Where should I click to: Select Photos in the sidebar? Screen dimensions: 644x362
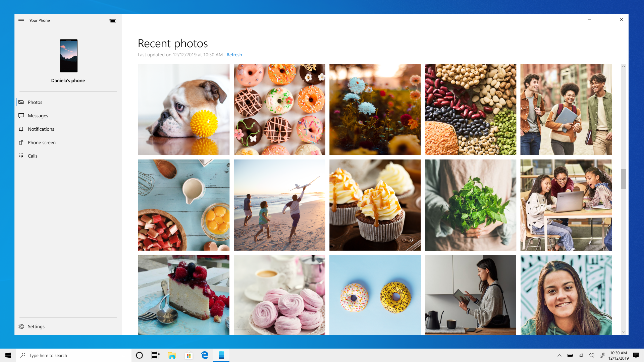[x=35, y=102]
